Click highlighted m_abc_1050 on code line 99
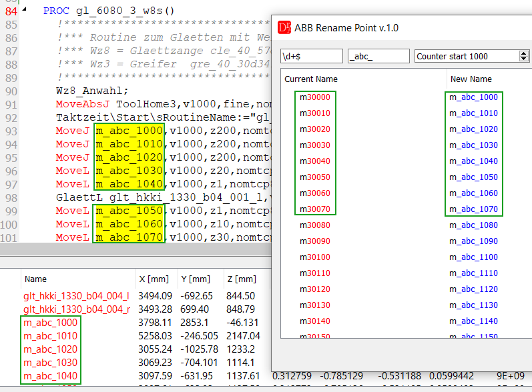 point(129,211)
